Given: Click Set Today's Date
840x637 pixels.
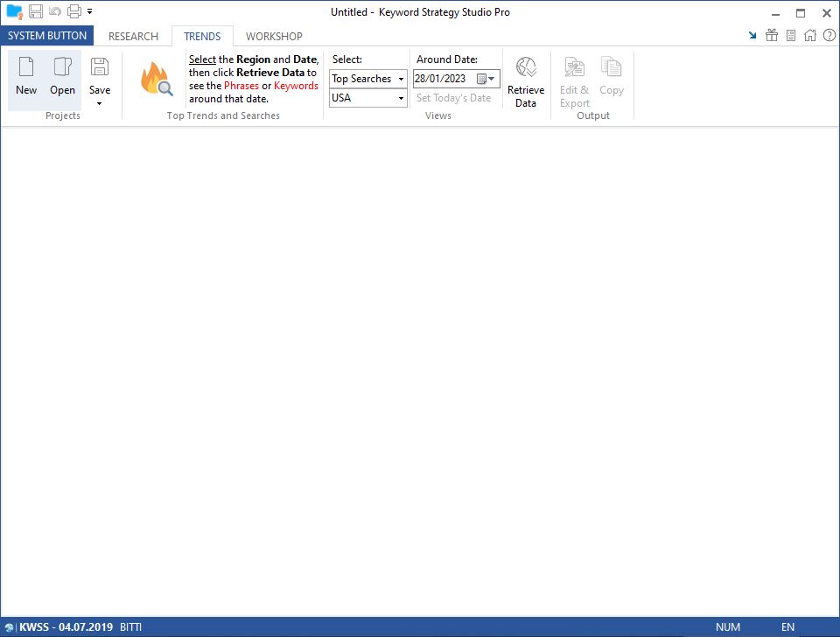Looking at the screenshot, I should tap(454, 98).
